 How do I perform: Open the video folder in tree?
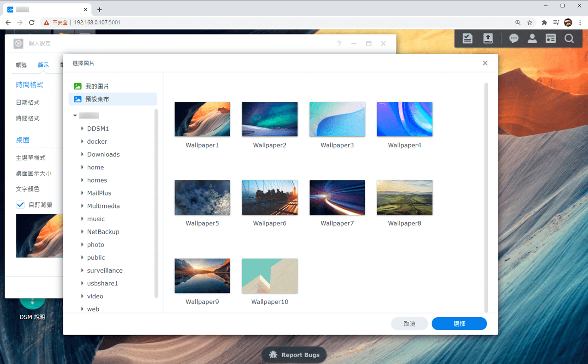(x=95, y=296)
